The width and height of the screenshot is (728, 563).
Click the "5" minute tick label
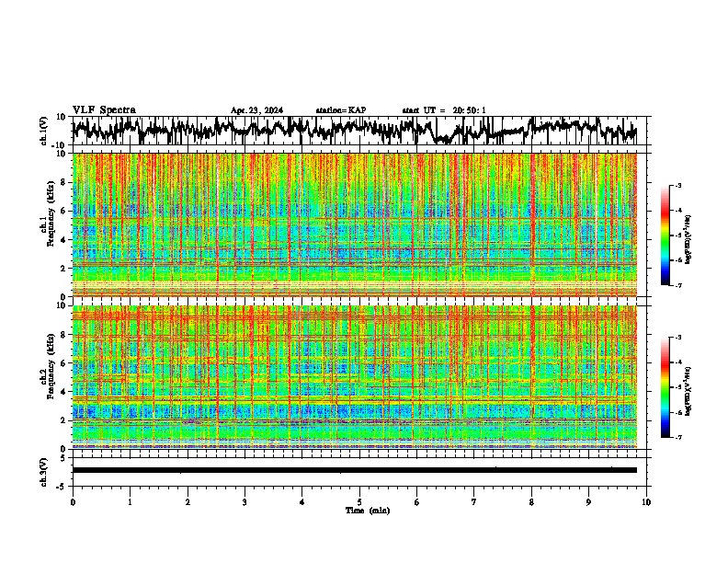point(359,502)
